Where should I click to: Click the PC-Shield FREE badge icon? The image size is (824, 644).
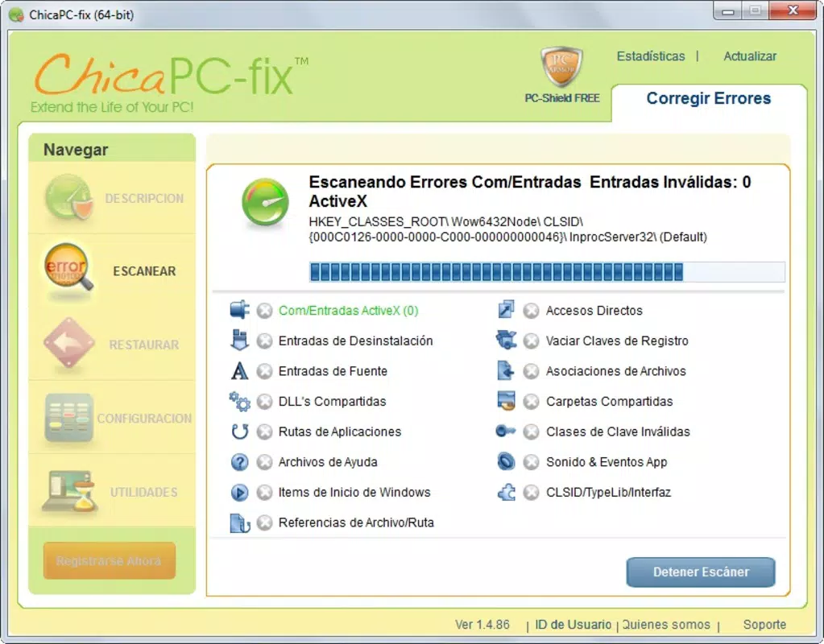tap(561, 68)
